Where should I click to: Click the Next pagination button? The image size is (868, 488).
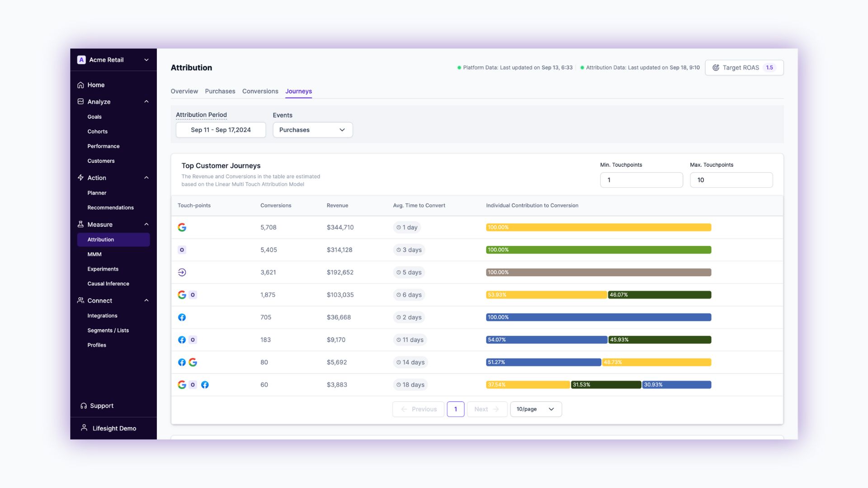point(486,409)
